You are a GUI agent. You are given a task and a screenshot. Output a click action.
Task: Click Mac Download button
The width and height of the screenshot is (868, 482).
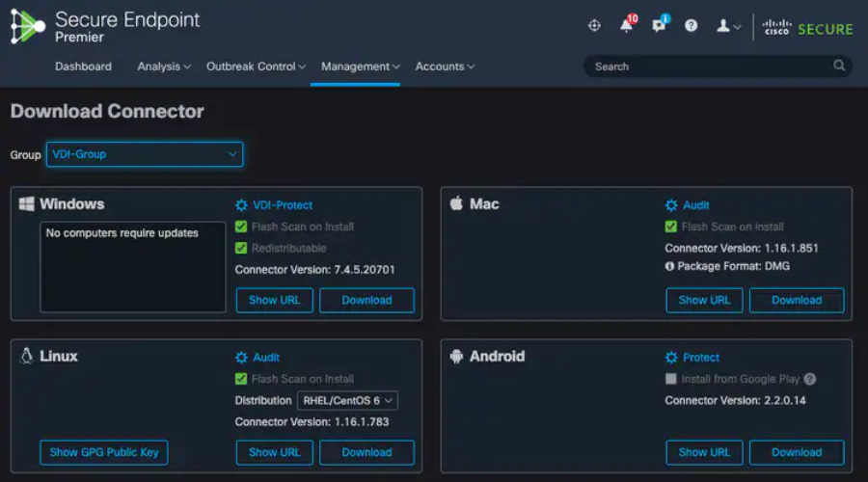coord(797,300)
